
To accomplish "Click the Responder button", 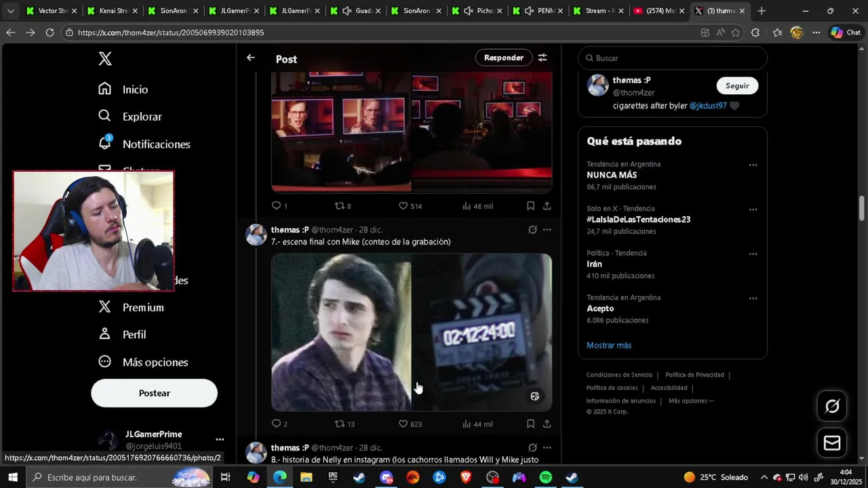I will (504, 58).
